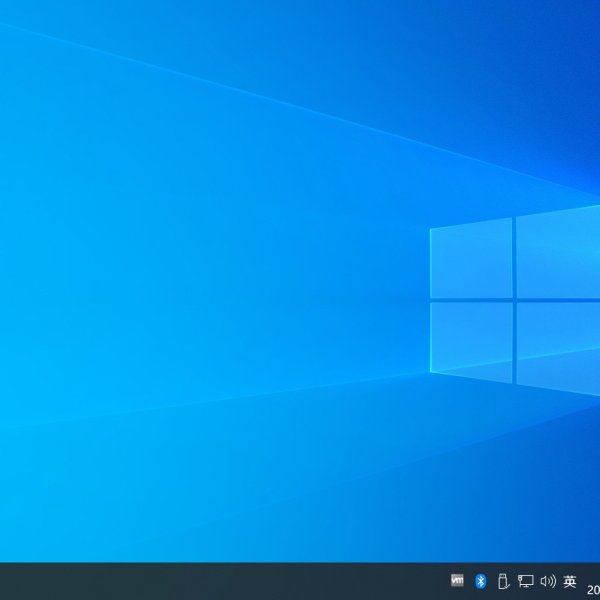This screenshot has height=600, width=600.
Task: Click the top-left corner of the desktop
Action: (4, 4)
